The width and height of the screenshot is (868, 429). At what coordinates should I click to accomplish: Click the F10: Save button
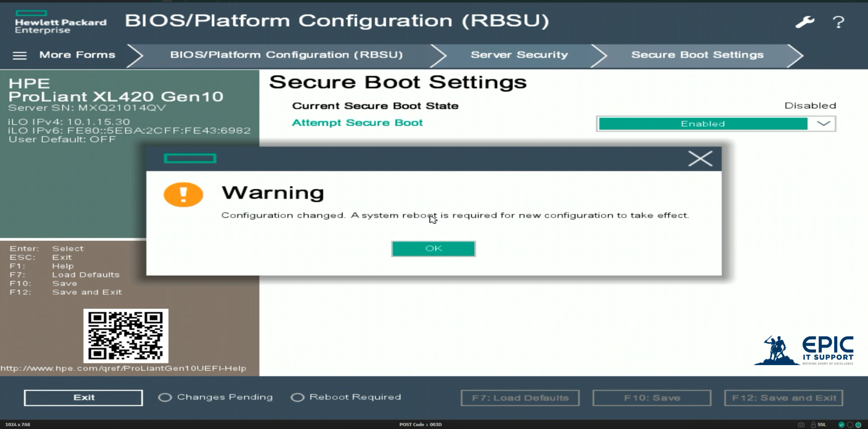tap(652, 398)
